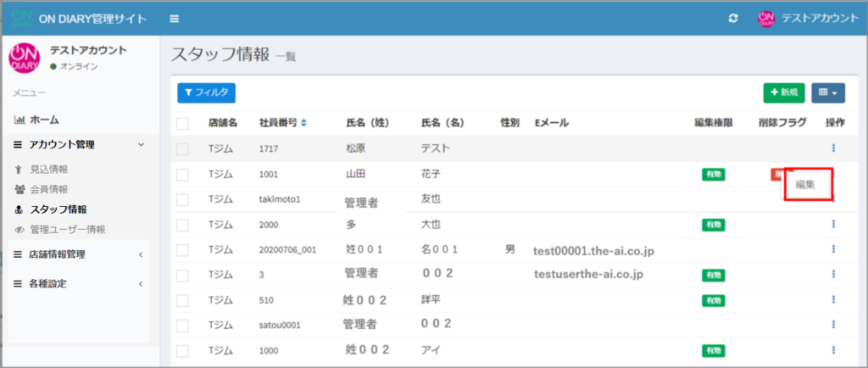Open the action dots for staff 20200706_001
This screenshot has width=868, height=368.
(x=833, y=249)
